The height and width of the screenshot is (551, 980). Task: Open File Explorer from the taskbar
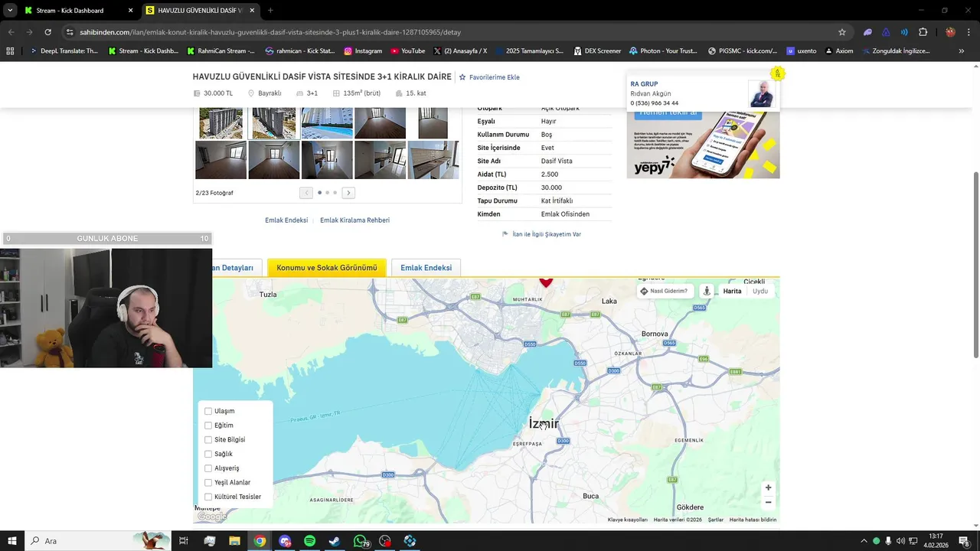pos(234,541)
